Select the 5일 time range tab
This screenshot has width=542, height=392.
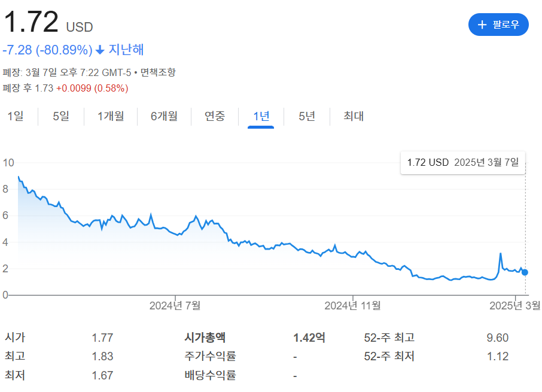tap(60, 117)
